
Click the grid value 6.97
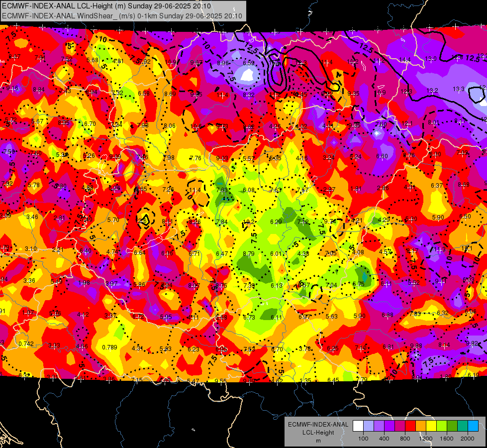coord(304,317)
